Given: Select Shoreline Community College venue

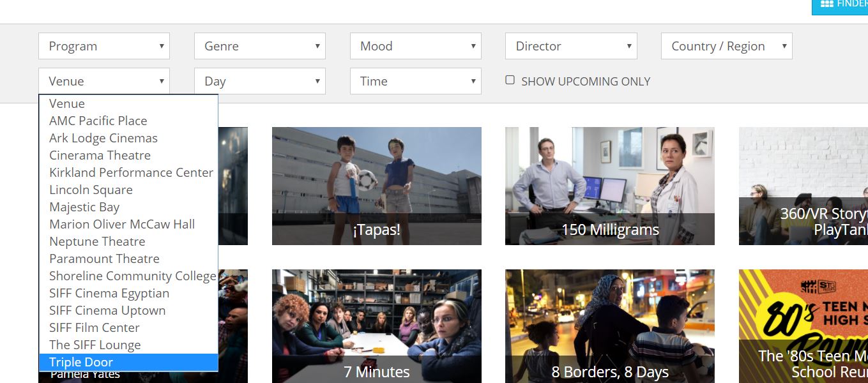Looking at the screenshot, I should (x=128, y=276).
